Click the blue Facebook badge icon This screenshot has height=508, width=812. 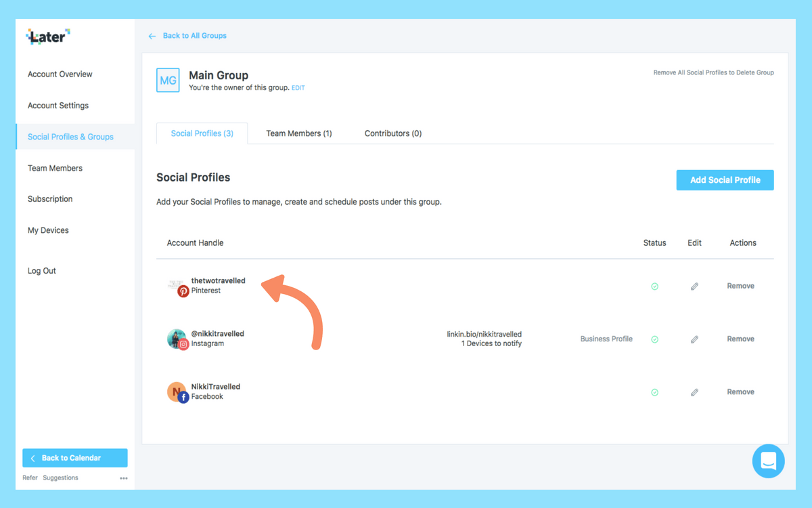[x=183, y=398]
